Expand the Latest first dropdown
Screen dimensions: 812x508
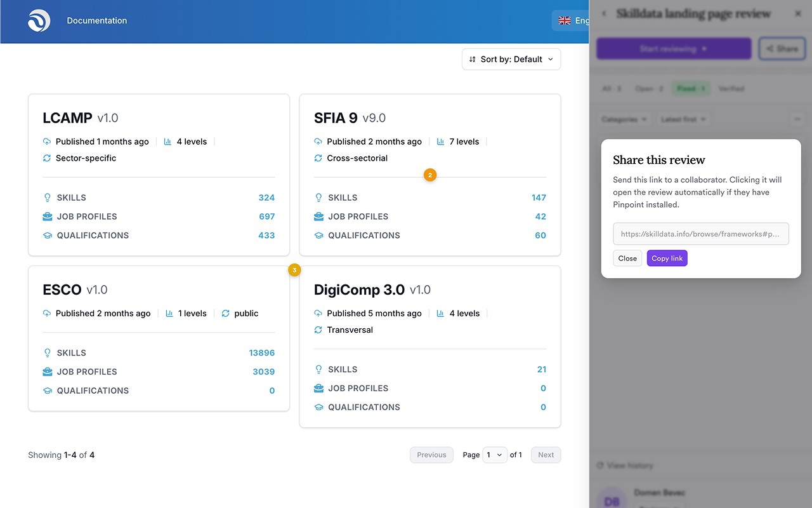[x=683, y=119]
